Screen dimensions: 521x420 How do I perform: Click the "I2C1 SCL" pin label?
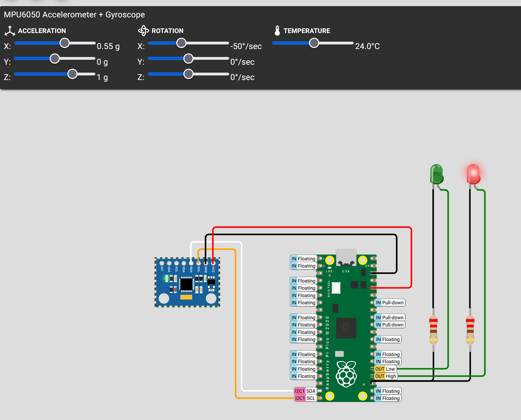coord(305,398)
